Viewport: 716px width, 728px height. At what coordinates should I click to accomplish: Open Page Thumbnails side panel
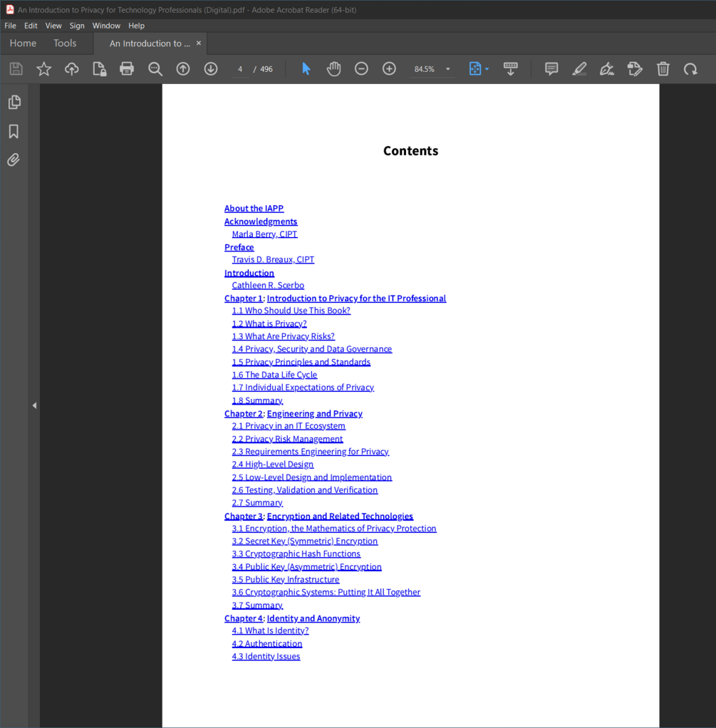click(14, 102)
